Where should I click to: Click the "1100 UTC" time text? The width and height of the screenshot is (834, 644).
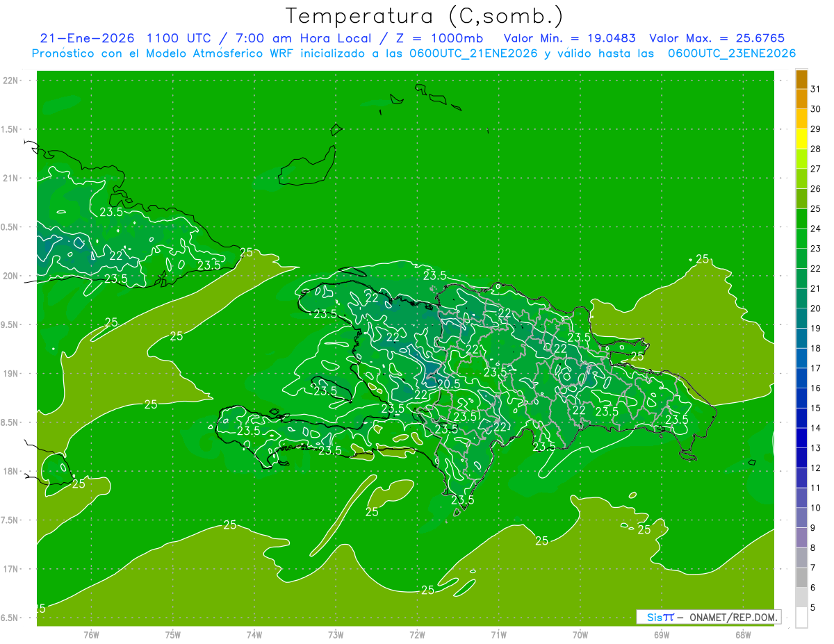(181, 38)
